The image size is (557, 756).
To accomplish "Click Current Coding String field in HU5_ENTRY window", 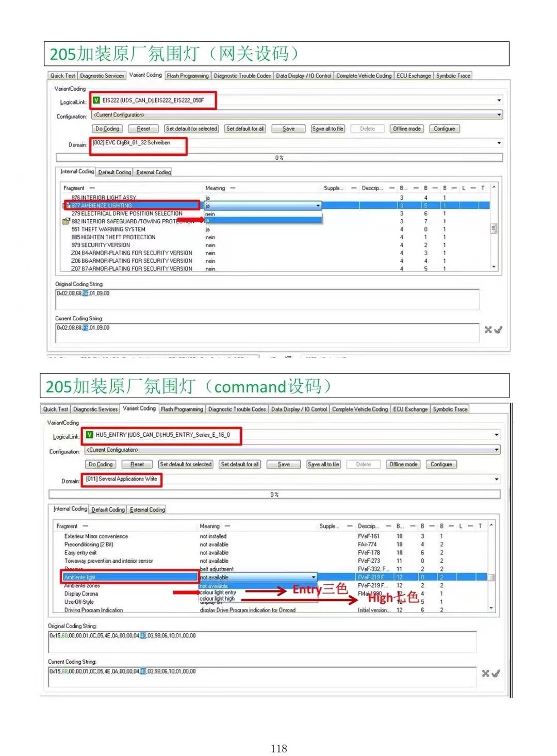I will pyautogui.click(x=262, y=677).
